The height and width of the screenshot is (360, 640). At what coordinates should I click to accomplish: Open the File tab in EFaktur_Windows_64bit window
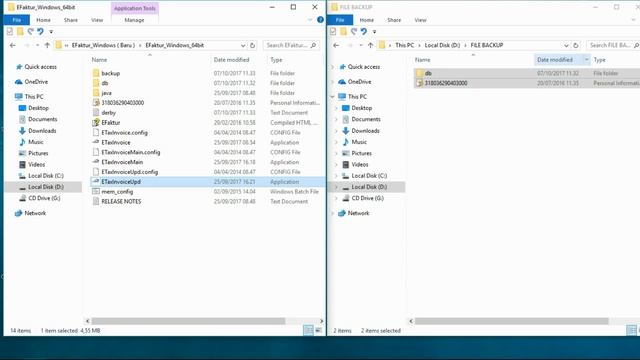pos(17,20)
